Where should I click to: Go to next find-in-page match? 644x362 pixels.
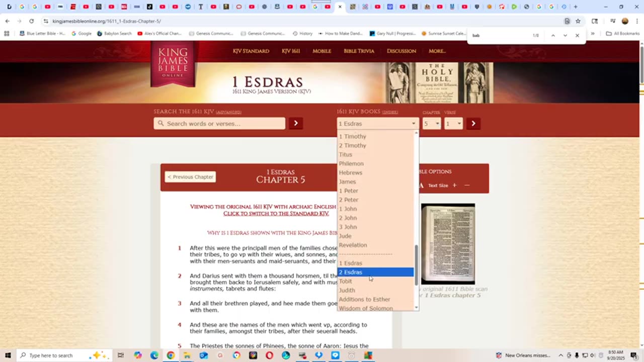pos(565,35)
